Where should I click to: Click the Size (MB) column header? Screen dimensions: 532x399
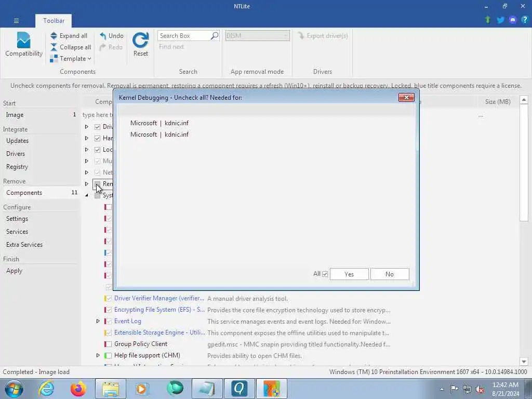[x=498, y=101]
